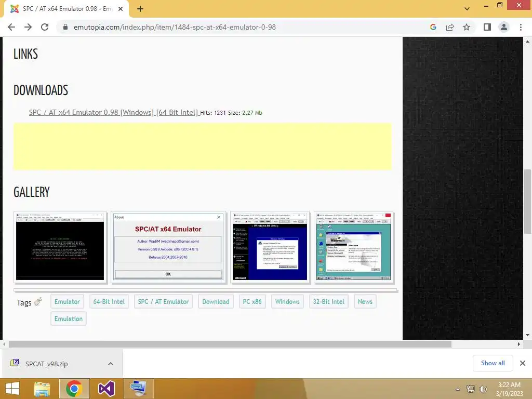532x399 pixels.
Task: Open File Explorer from taskbar
Action: click(42, 389)
